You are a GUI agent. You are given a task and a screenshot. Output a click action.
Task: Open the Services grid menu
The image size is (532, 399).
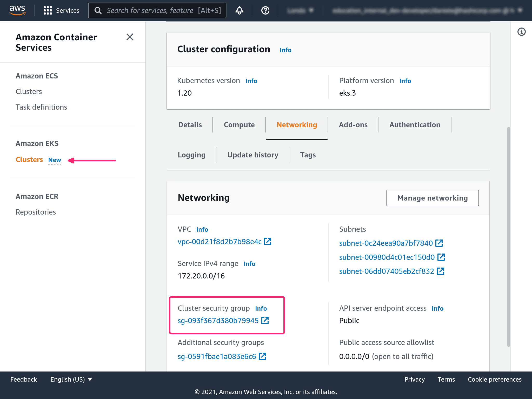48,10
